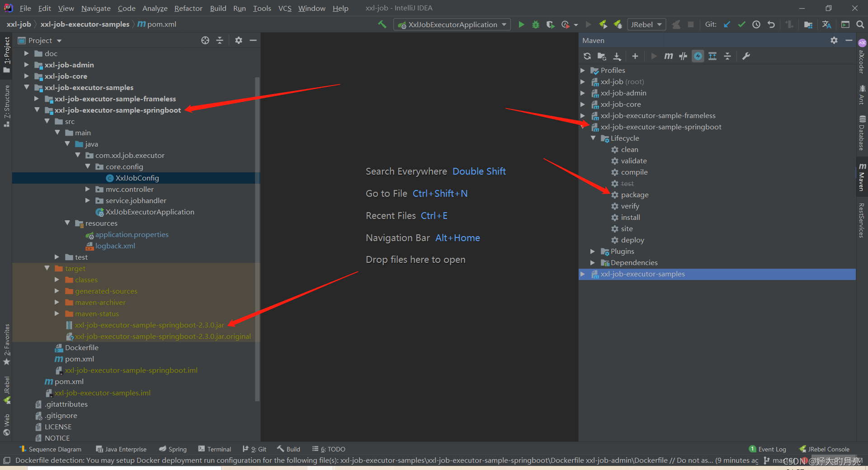Click locate-file crosshair icon in Project panel
This screenshot has width=868, height=470.
click(205, 40)
